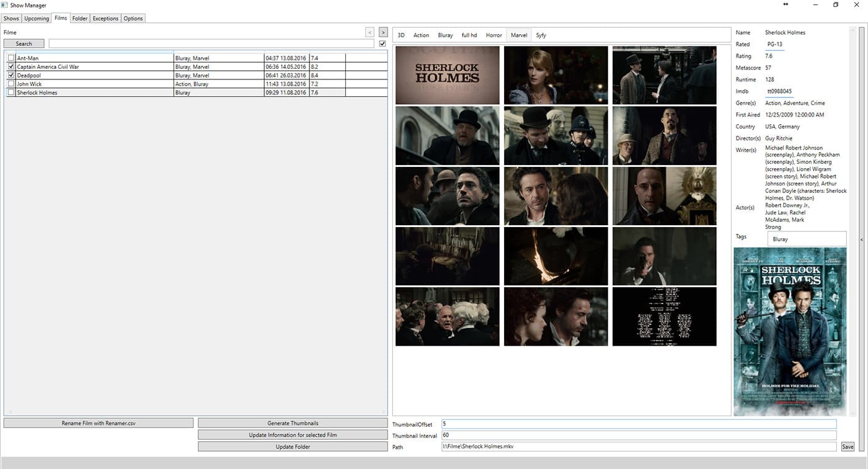Select John Wick in the film list
This screenshot has width=868, height=469.
[30, 84]
